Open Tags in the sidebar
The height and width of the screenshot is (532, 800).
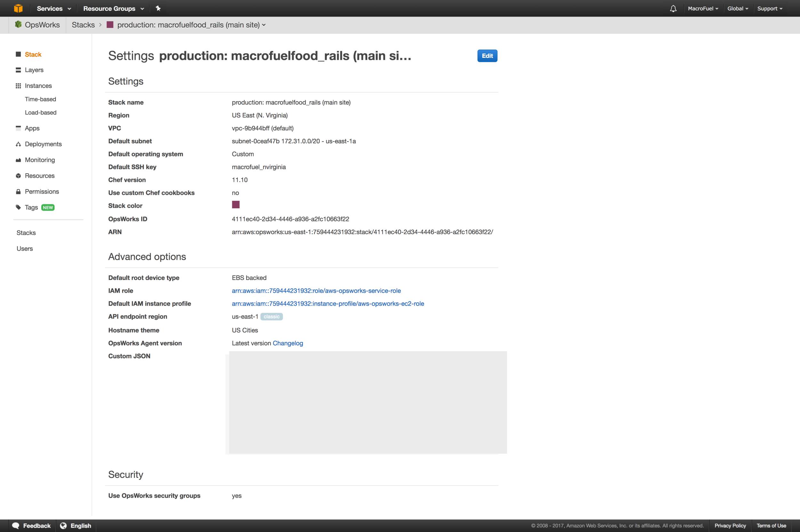(x=31, y=207)
